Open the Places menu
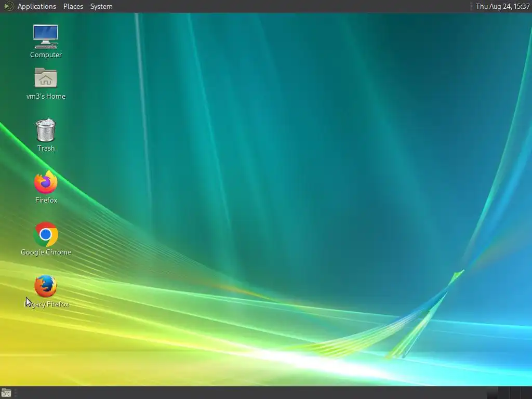Screen dimensions: 532x399 coord(73,6)
